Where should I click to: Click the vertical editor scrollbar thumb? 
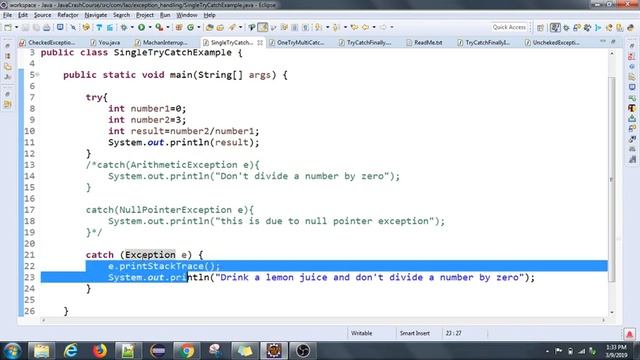tap(612, 179)
